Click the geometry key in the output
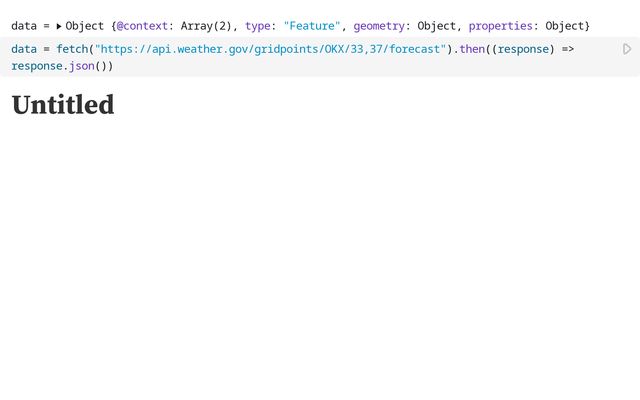Screen dimensions: 640x400 pos(375,26)
